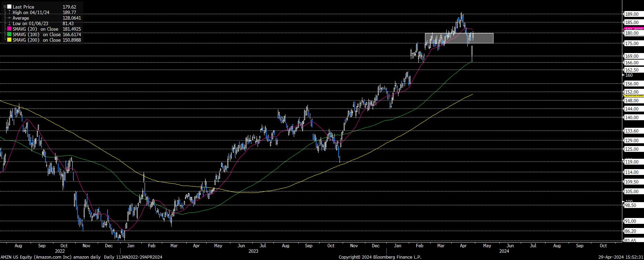644x260 pixels.
Task: Click the Bloomberg Finance L.P. copyright text
Action: 380,257
